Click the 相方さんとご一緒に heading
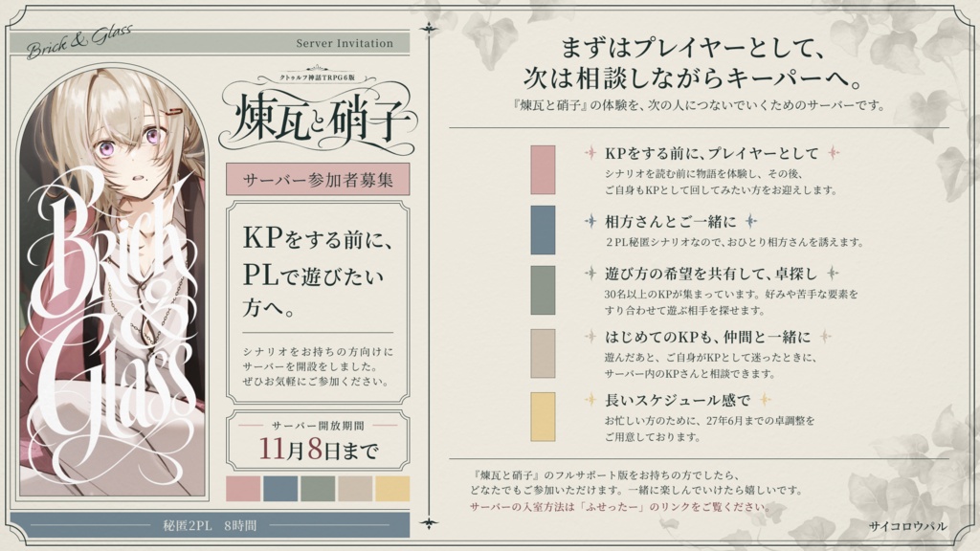The image size is (980, 551). coord(671,221)
